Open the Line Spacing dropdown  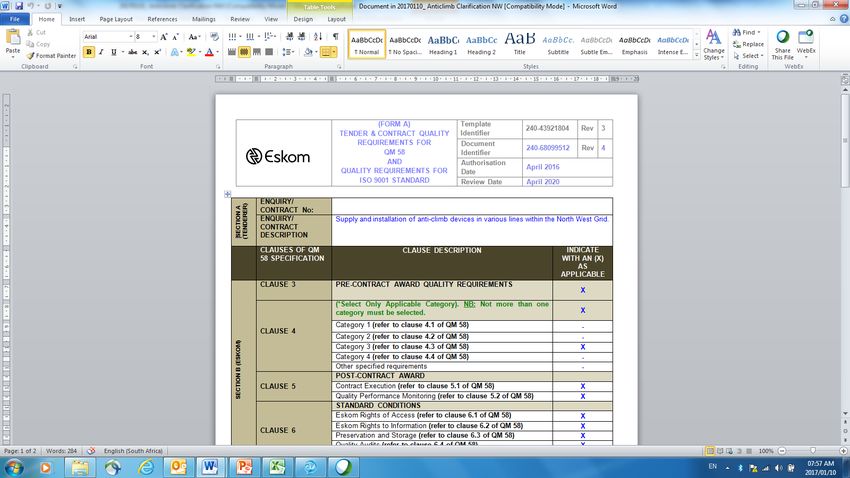(288, 52)
